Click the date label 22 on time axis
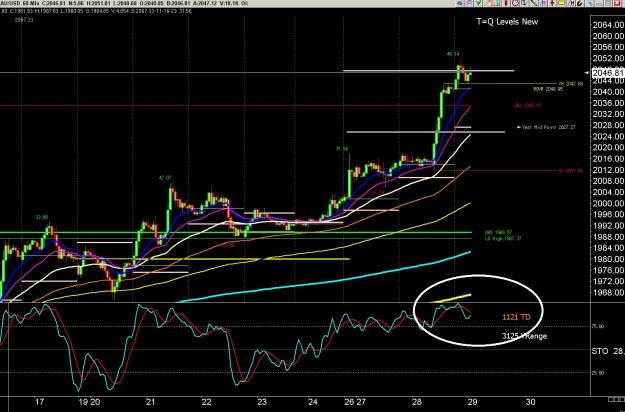 pyautogui.click(x=206, y=402)
